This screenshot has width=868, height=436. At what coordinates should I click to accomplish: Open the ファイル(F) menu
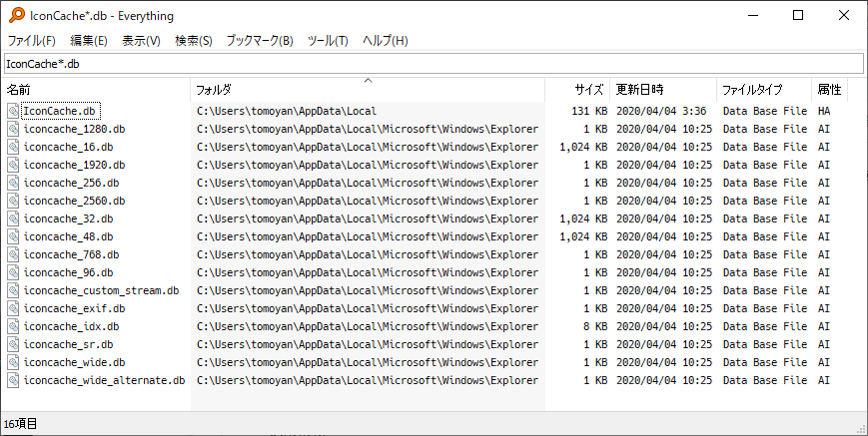point(32,40)
